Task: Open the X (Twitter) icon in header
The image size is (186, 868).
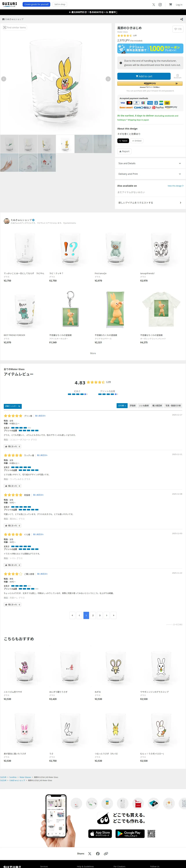Action: pos(154,5)
